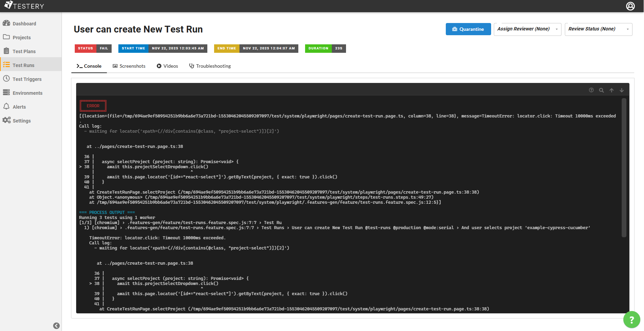Open Environments using the server stack icon
The image size is (644, 331).
7,93
